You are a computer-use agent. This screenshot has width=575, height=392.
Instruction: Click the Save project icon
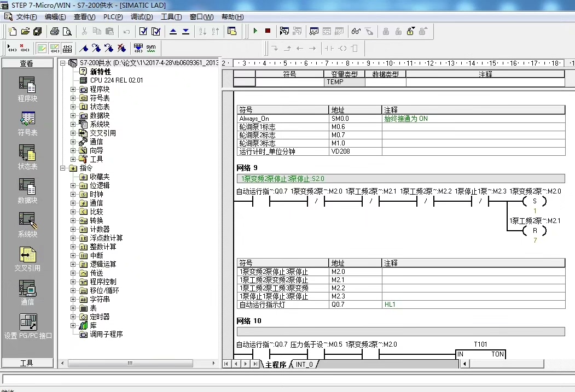(37, 32)
